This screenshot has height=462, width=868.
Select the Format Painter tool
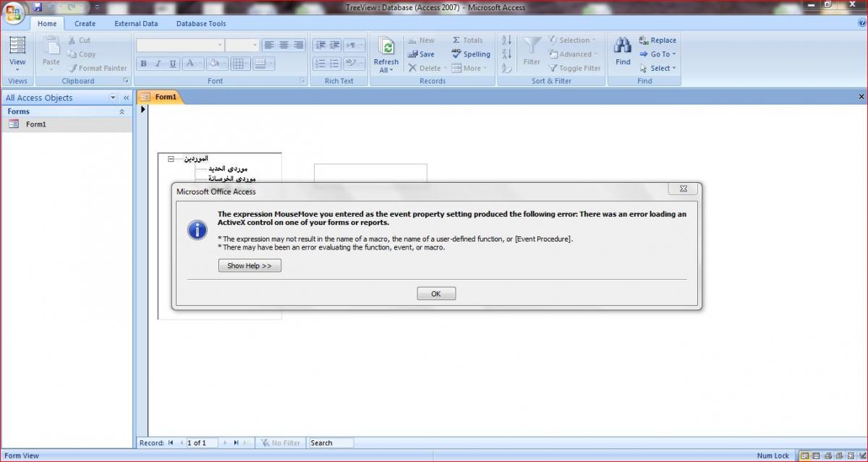coord(97,68)
